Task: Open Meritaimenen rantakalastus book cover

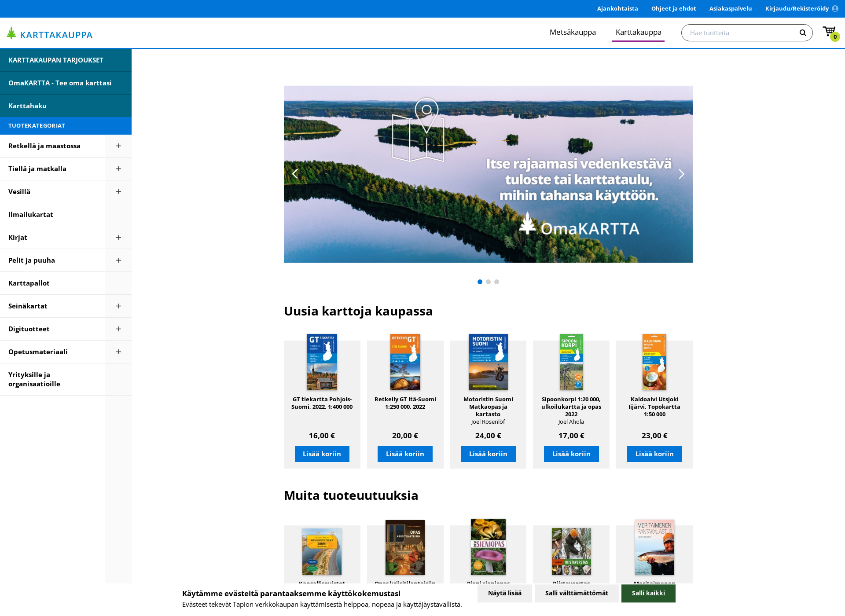Action: (x=654, y=547)
